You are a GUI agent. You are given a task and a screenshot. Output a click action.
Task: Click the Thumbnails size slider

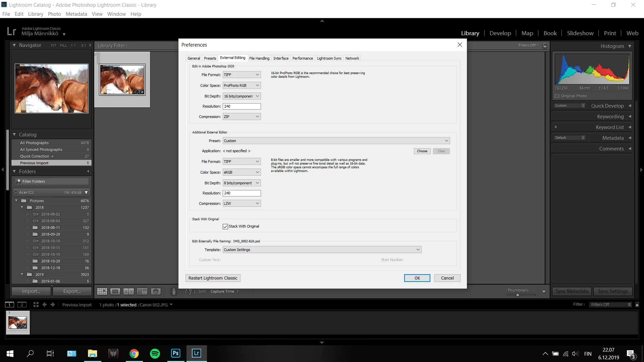[518, 295]
